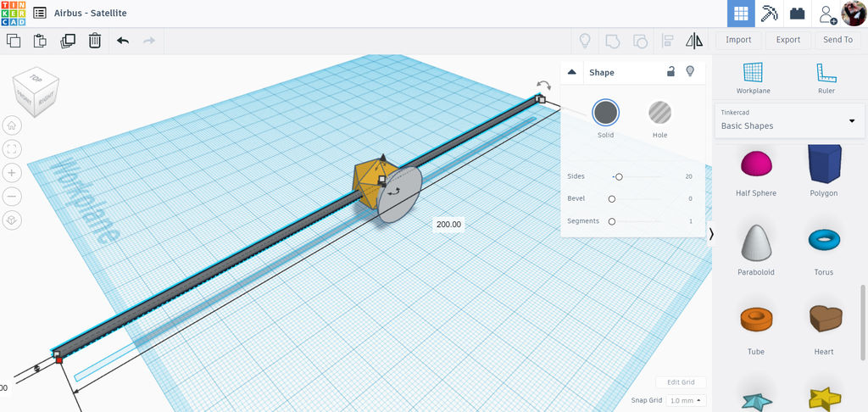
Task: Click the Show all lightbulb icon
Action: pos(585,41)
